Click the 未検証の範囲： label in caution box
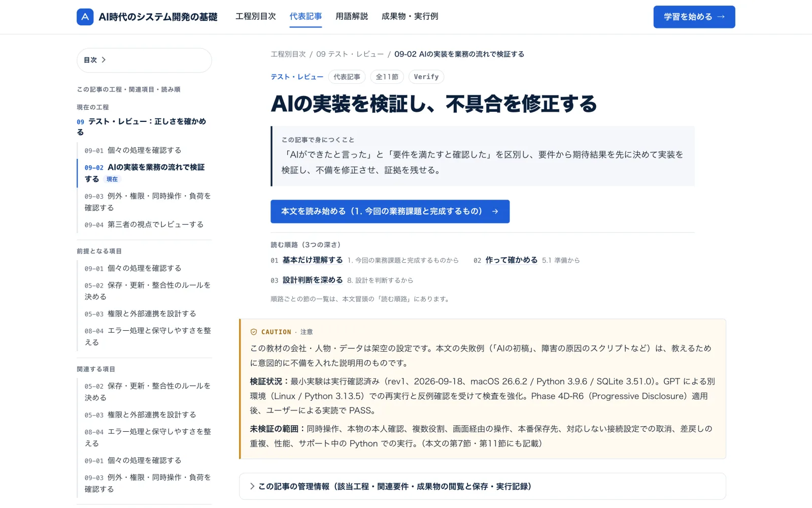 tap(278, 429)
